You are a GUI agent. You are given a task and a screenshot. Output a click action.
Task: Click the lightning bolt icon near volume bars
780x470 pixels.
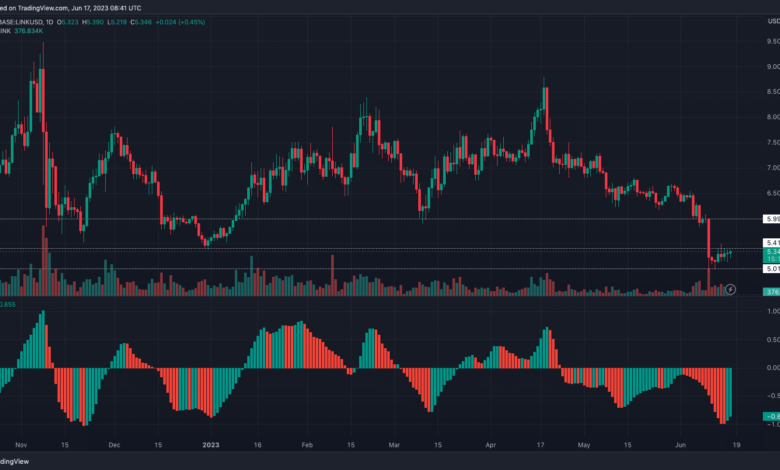coord(730,289)
